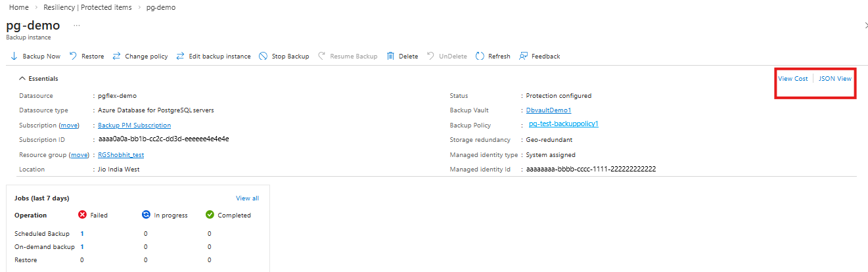Click the Change policy swap arrows icon
The height and width of the screenshot is (272, 868).
click(116, 57)
